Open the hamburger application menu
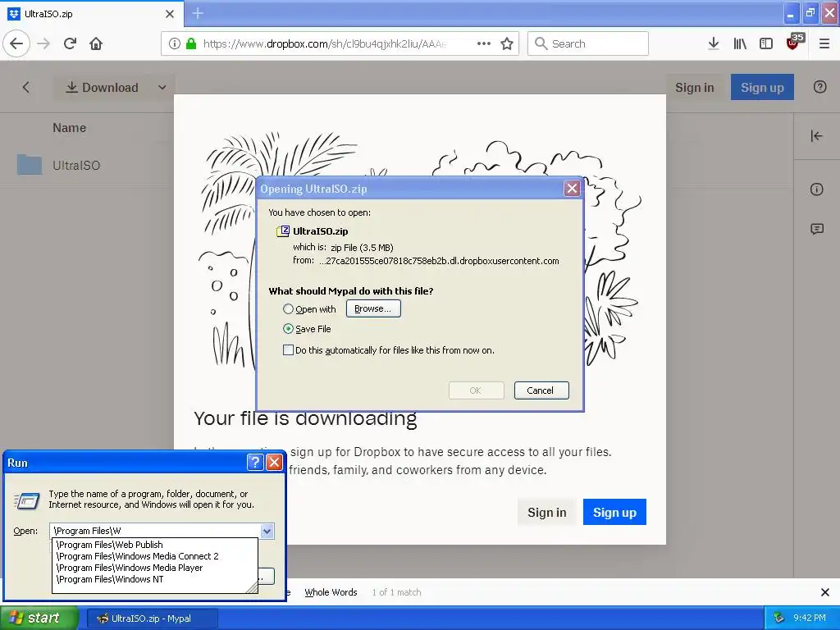 [824, 43]
